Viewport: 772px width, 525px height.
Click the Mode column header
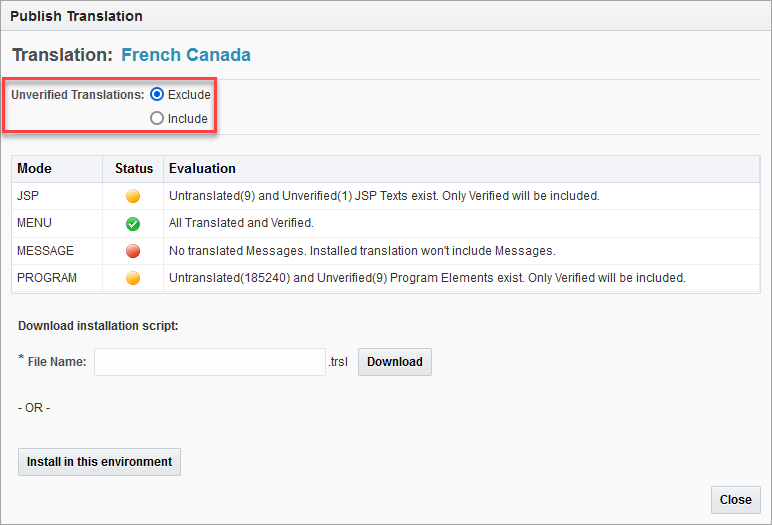(34, 168)
